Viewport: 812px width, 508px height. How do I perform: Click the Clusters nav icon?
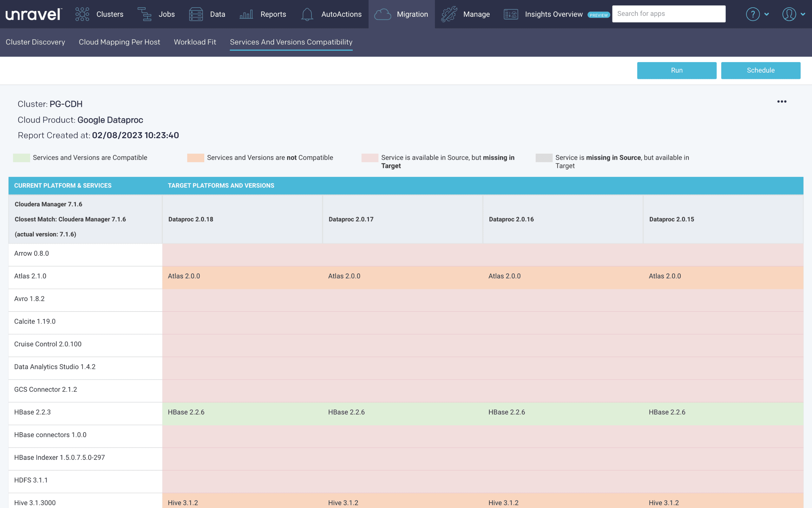(x=82, y=14)
